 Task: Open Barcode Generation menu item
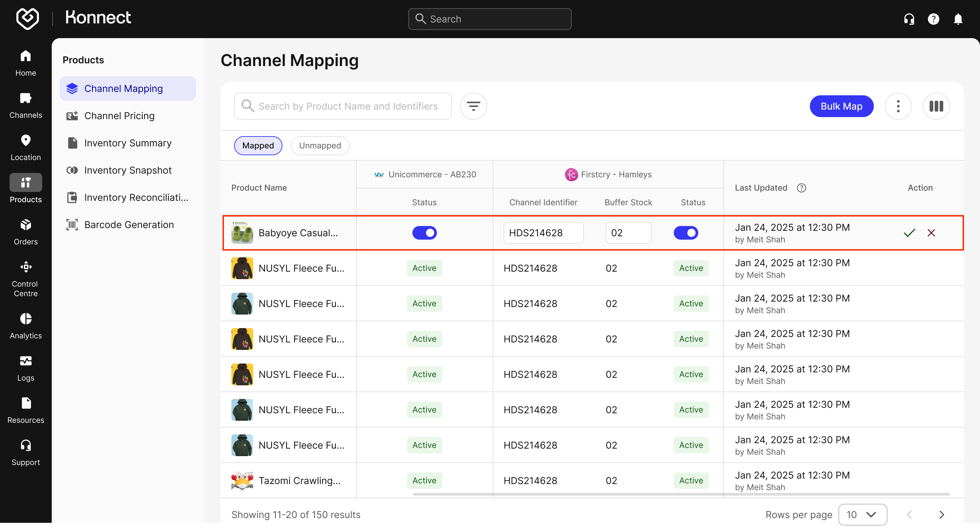(128, 225)
